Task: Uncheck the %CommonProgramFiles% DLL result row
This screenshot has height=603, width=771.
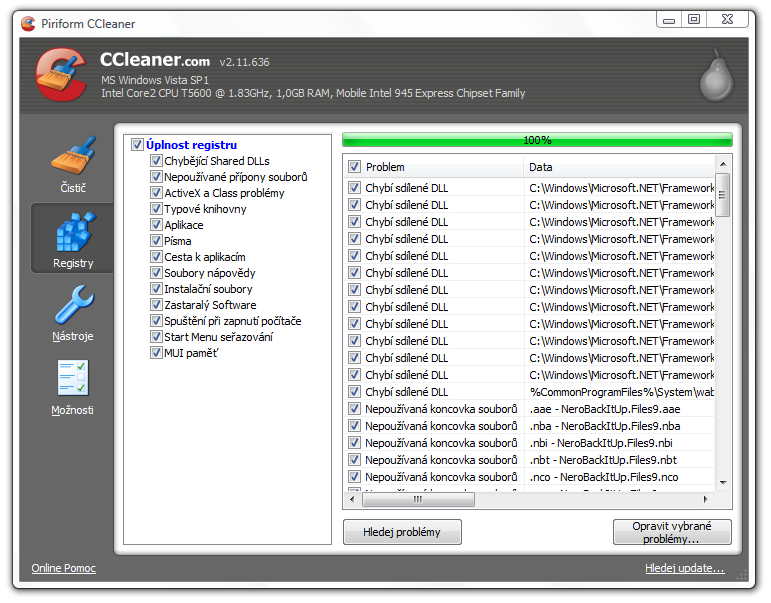Action: 354,392
